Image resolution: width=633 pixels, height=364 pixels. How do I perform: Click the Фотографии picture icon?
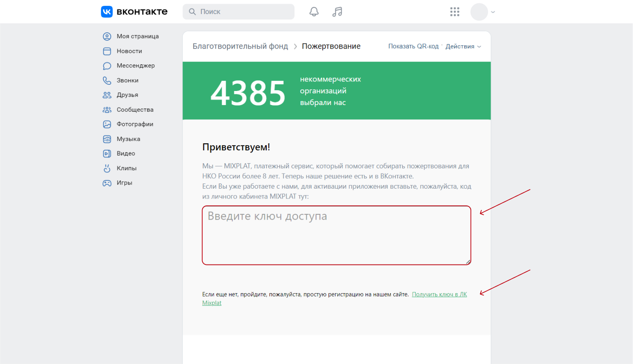coord(107,125)
